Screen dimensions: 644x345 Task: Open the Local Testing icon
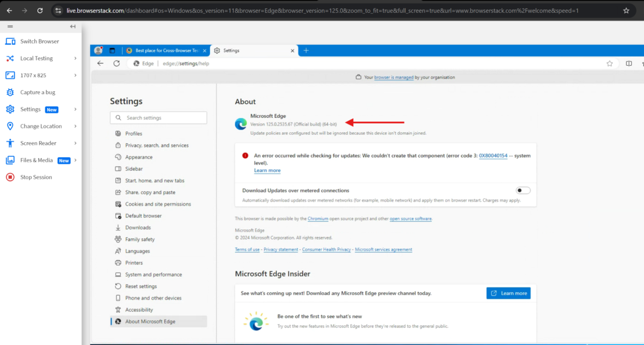[x=10, y=58]
